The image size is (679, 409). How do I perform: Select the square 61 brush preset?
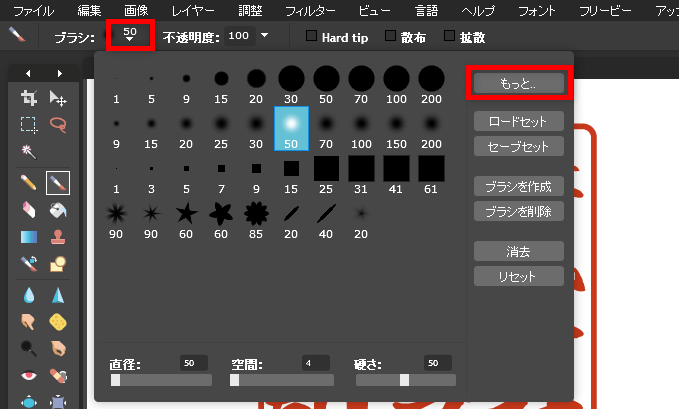[431, 174]
